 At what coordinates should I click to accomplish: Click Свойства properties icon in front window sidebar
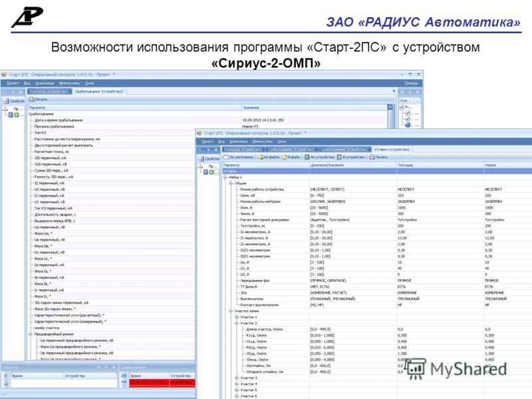[x=201, y=158]
